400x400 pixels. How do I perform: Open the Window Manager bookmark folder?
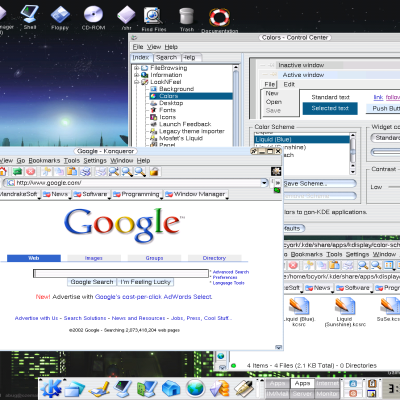pos(196,194)
